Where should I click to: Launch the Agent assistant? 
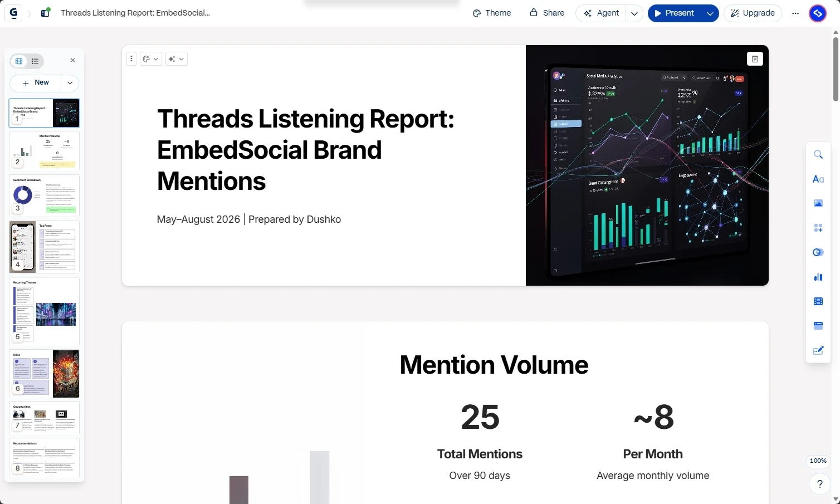601,13
